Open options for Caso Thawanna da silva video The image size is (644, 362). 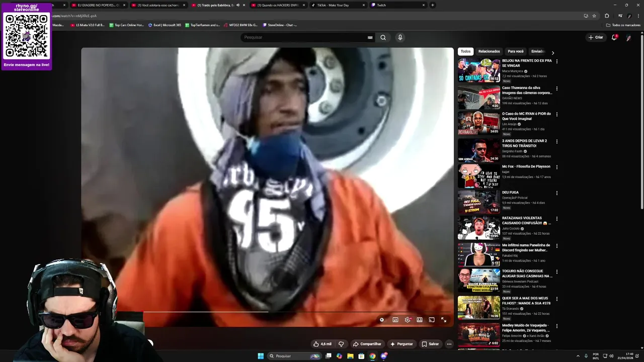click(556, 88)
